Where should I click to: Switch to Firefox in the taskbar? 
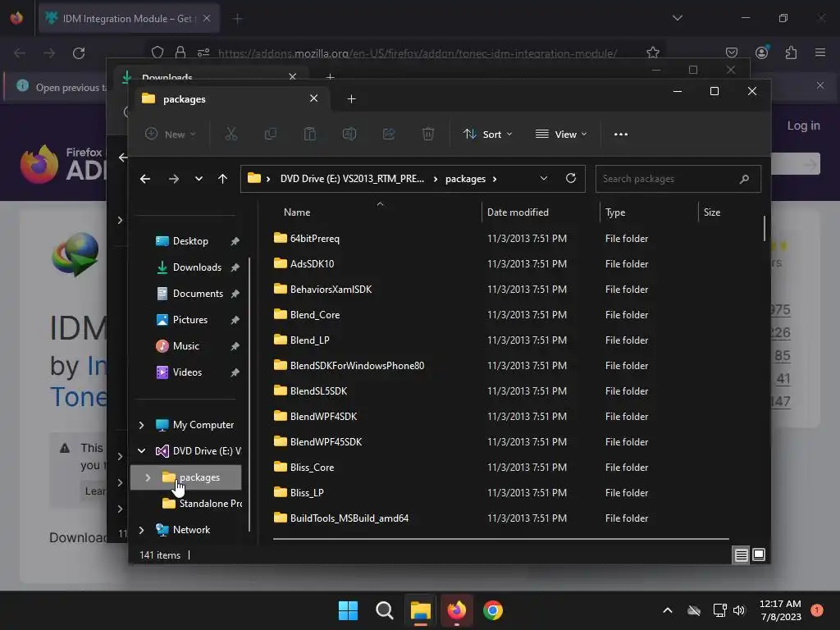click(x=456, y=610)
